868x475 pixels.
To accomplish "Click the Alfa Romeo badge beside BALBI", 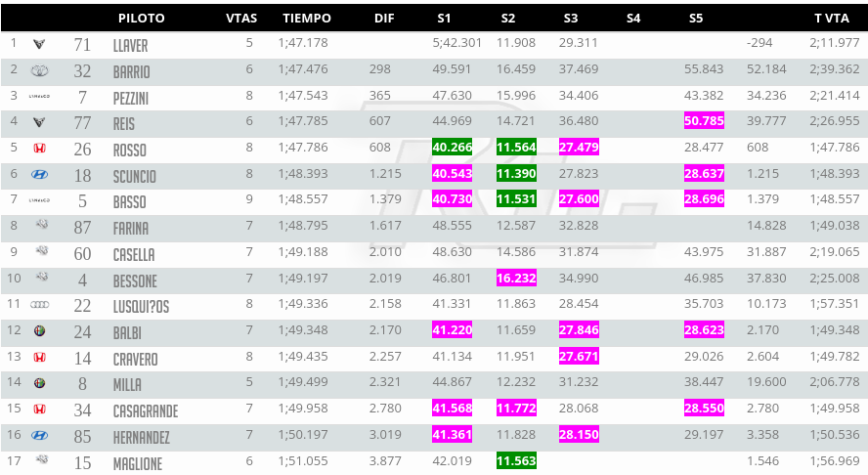I will tap(40, 331).
